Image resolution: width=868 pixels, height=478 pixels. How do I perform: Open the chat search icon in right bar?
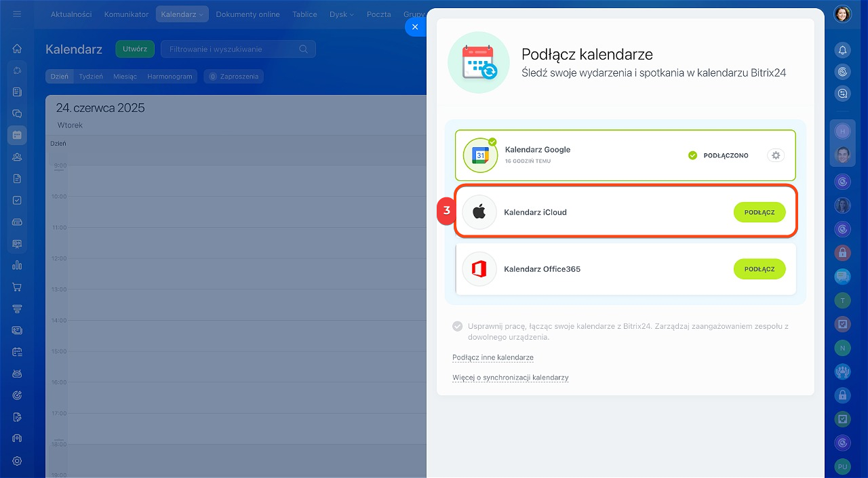click(x=842, y=94)
